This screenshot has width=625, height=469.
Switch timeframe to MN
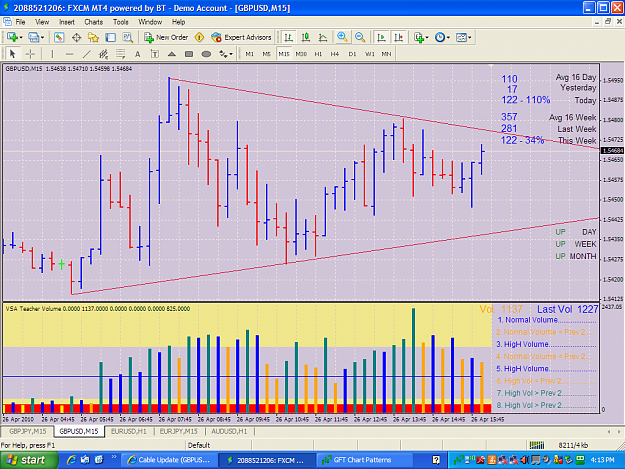click(386, 54)
